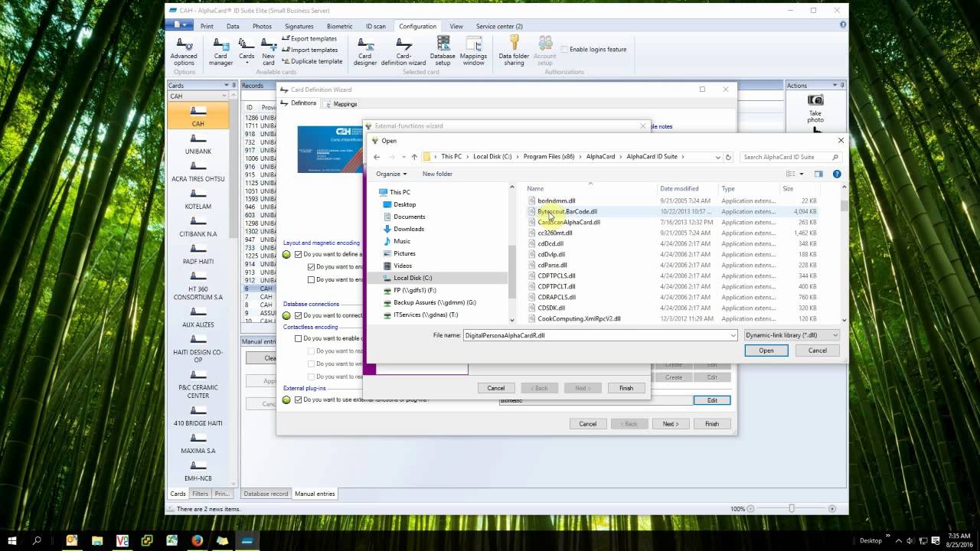Screen dimensions: 980x551
Task: Select the ACRA TIRES OHTSU card
Action: tap(198, 171)
